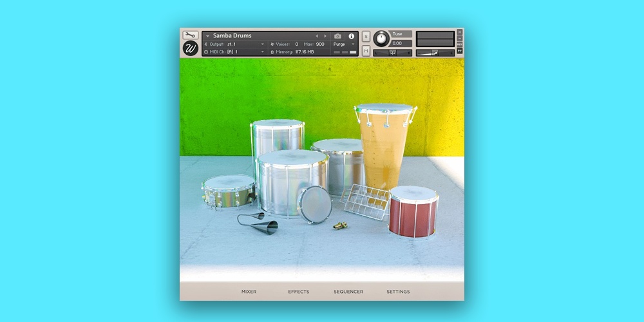This screenshot has width=644, height=322.
Task: Open the instrument info icon
Action: (352, 36)
